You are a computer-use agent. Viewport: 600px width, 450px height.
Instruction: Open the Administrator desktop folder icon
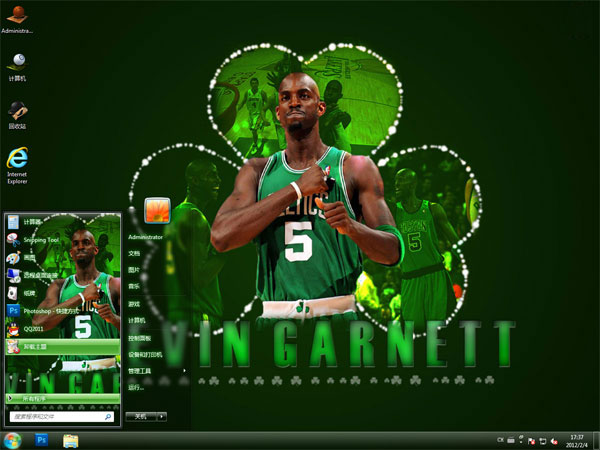click(17, 19)
